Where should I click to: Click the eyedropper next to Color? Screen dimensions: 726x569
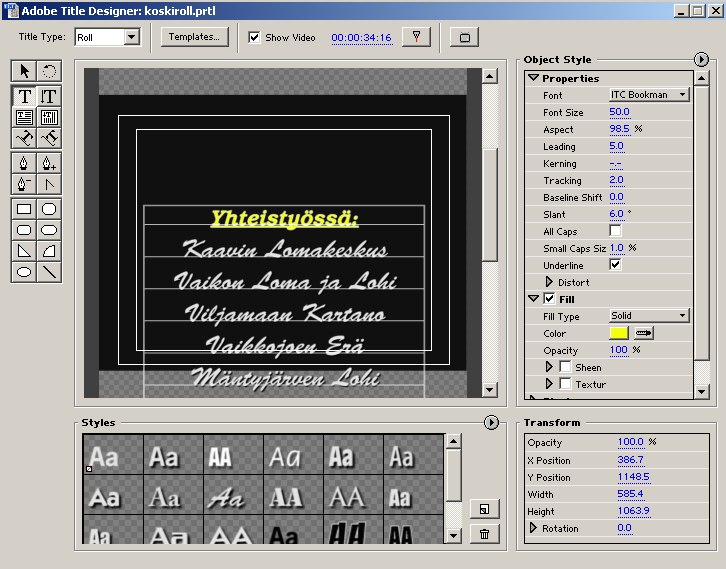644,332
